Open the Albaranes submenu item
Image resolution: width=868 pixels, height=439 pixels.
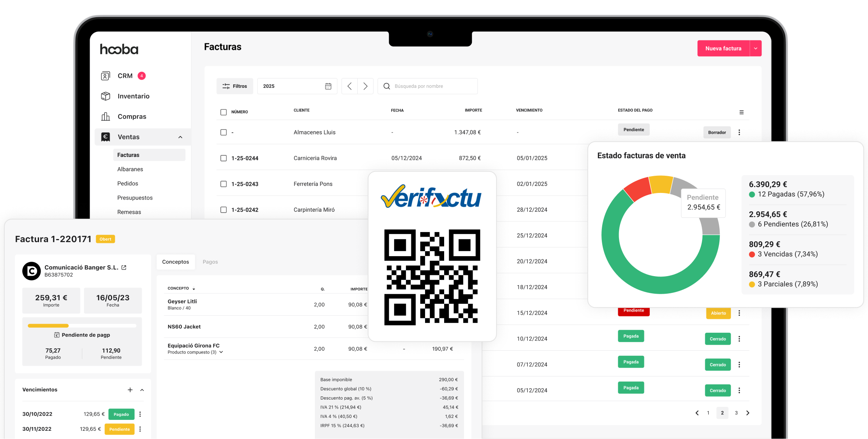tap(130, 169)
